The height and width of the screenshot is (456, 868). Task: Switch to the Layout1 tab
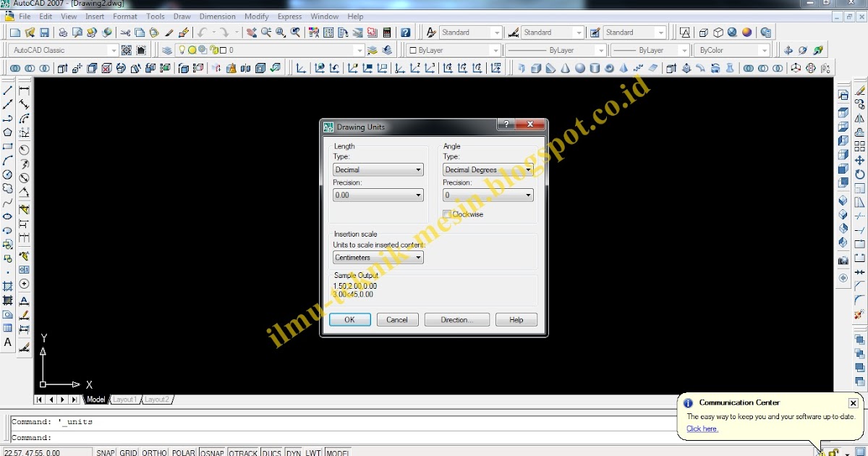tap(125, 399)
